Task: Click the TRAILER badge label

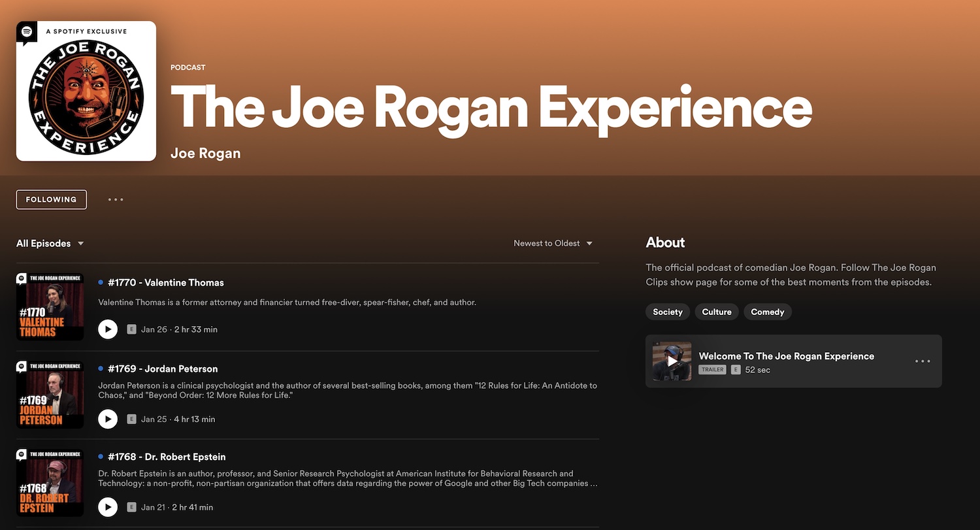Action: point(713,370)
